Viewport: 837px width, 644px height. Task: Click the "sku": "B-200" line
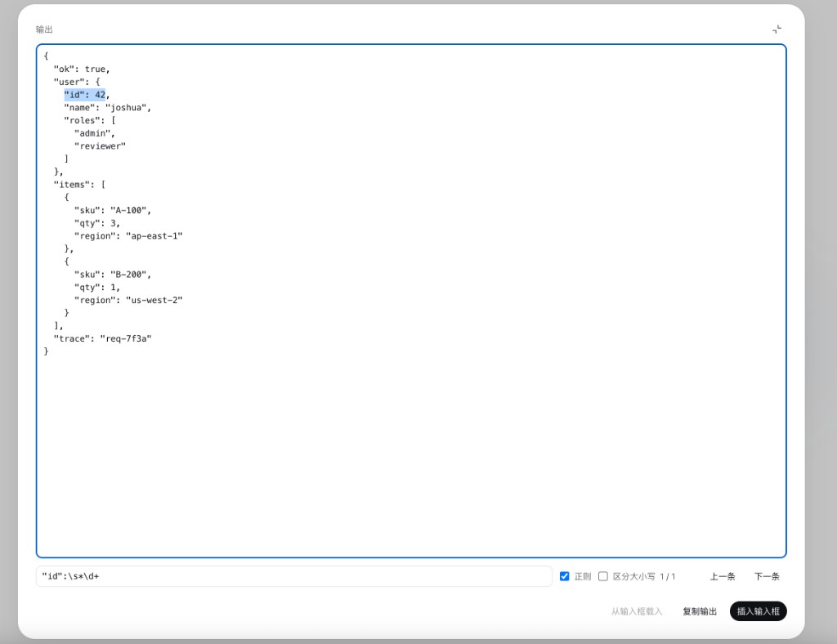tap(113, 275)
